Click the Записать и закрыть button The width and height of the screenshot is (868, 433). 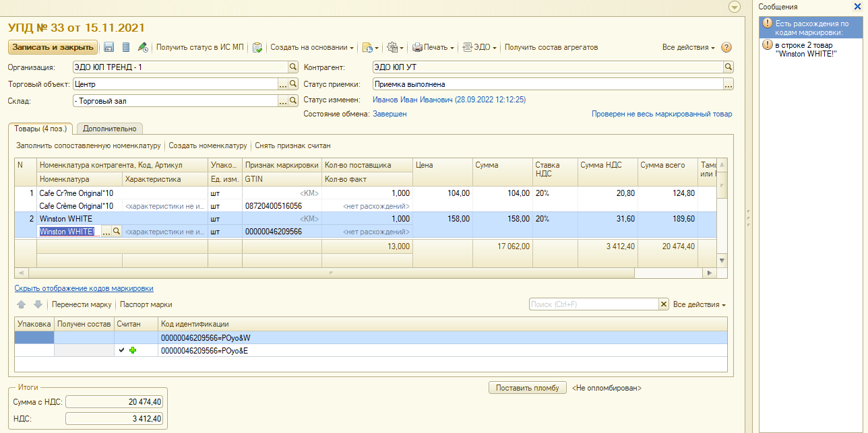[53, 47]
